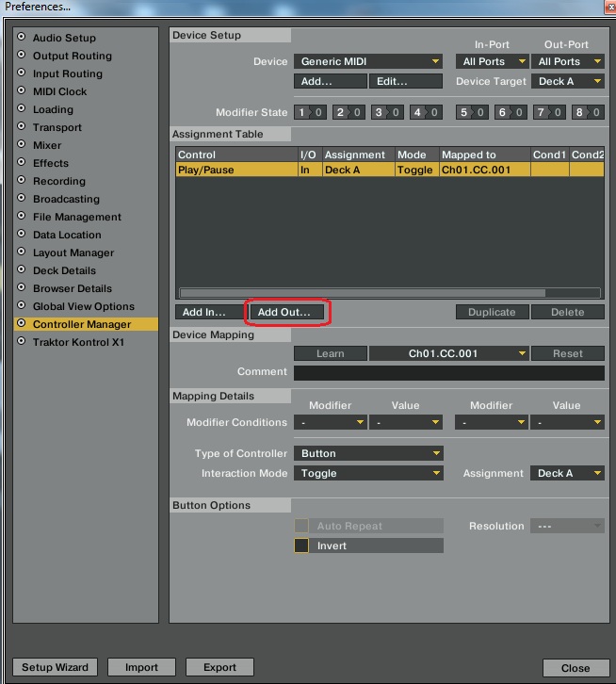616x684 pixels.
Task: Open Interaction Mode dropdown
Action: tap(368, 473)
